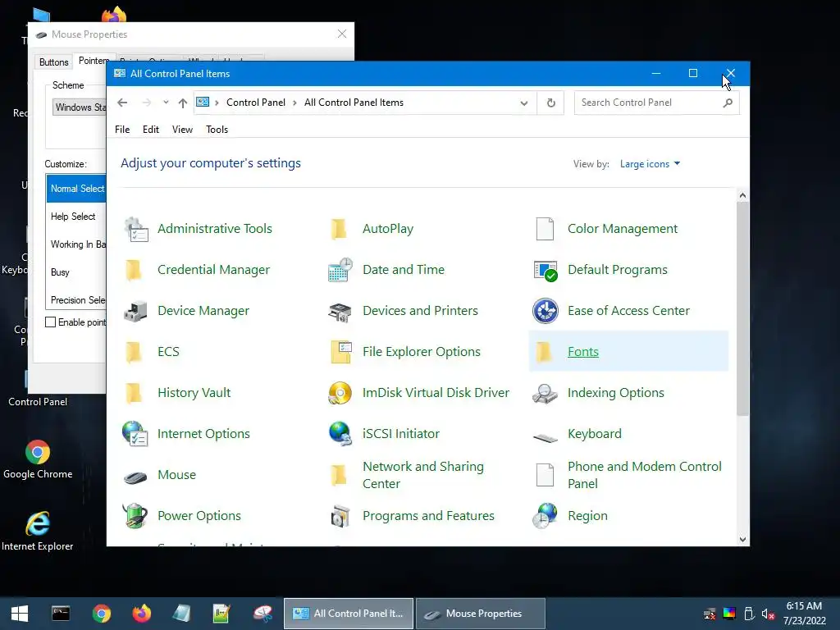This screenshot has width=840, height=630.
Task: Open ImDisk Virtual Disk Driver icon
Action: coord(340,393)
